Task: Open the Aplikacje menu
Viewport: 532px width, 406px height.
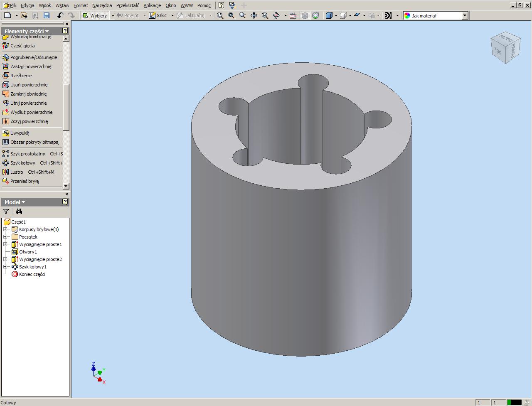Action: point(152,5)
